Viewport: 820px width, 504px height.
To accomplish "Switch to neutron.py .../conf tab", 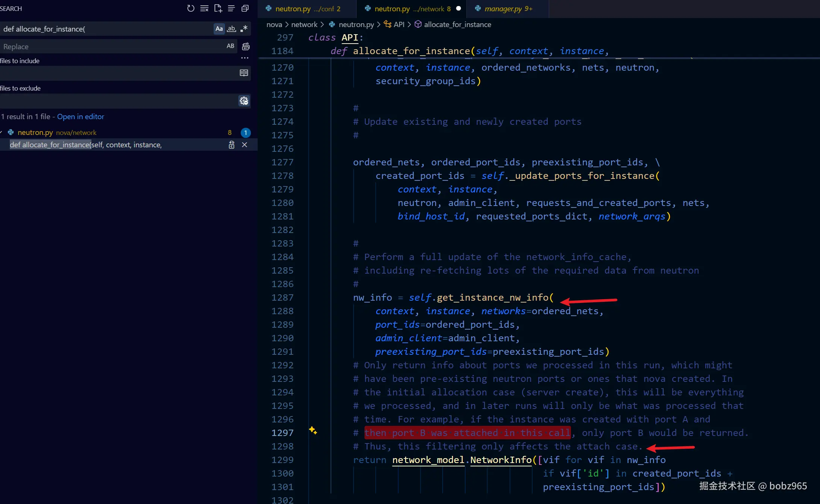I will point(307,9).
